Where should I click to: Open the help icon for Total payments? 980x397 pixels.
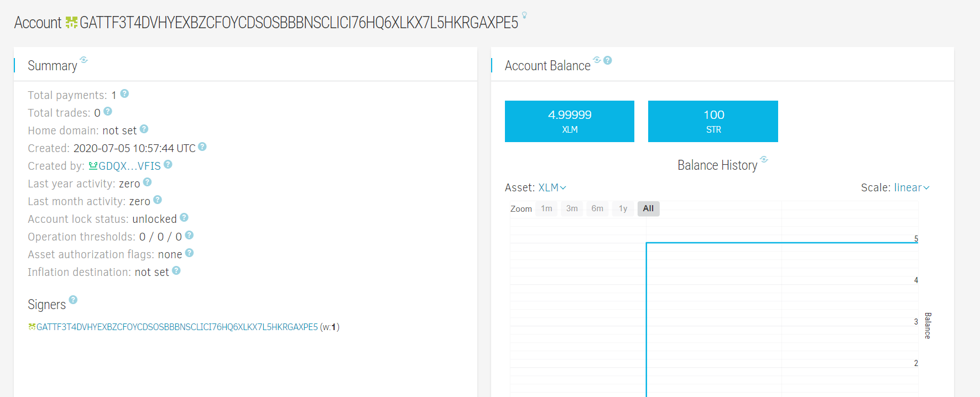(124, 93)
